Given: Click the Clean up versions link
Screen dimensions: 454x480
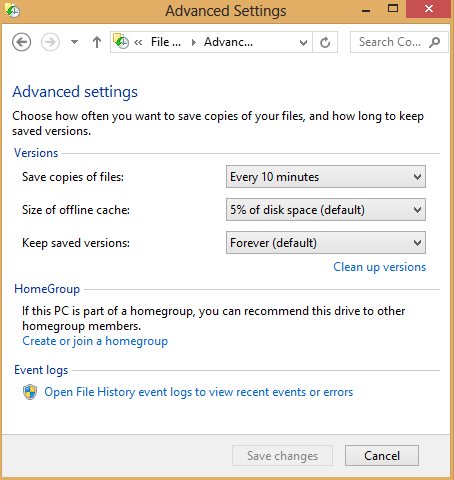Looking at the screenshot, I should pos(380,267).
